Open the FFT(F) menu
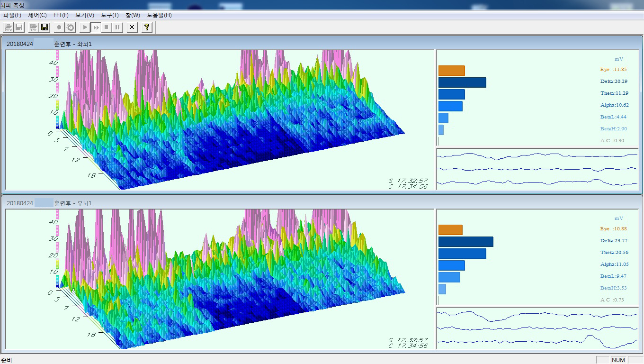 coord(61,15)
